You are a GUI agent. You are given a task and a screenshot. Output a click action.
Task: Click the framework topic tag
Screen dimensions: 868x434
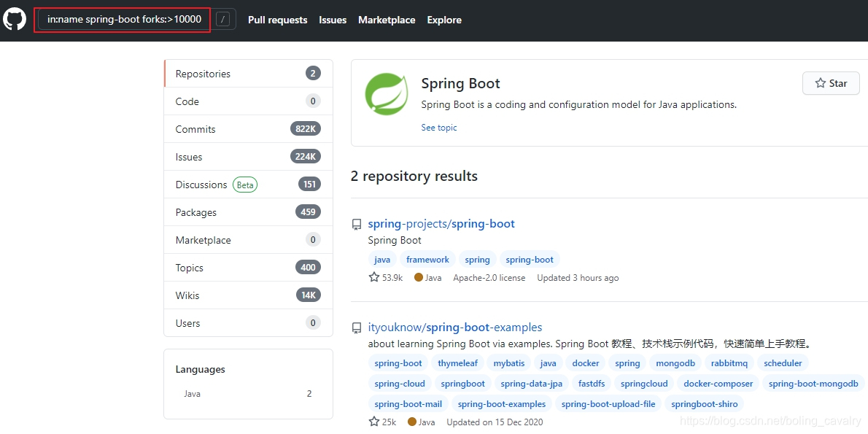[428, 259]
